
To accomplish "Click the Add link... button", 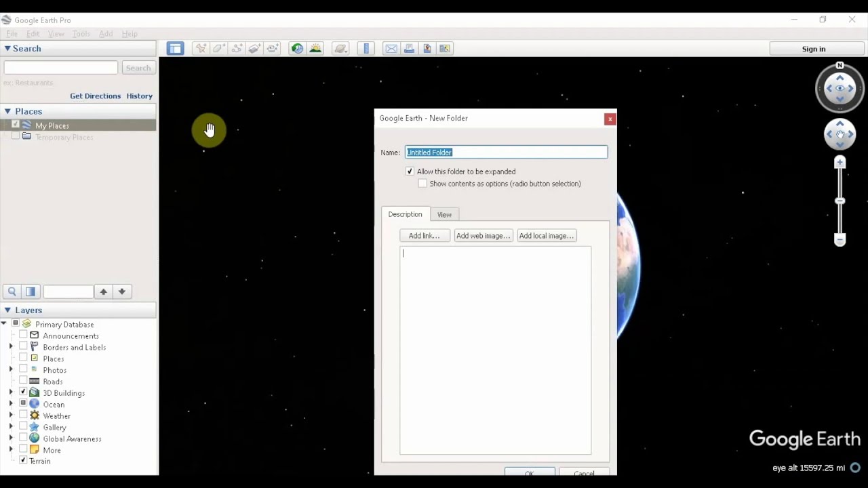I will pos(425,236).
